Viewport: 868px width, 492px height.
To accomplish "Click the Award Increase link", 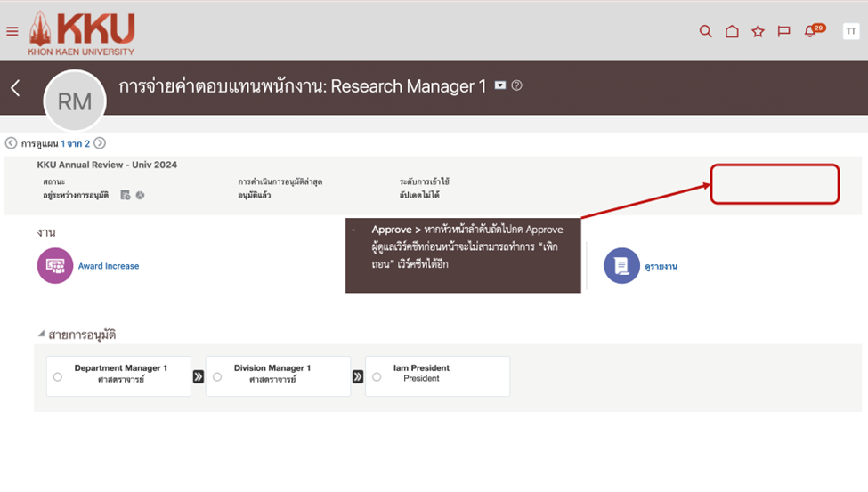I will [109, 266].
